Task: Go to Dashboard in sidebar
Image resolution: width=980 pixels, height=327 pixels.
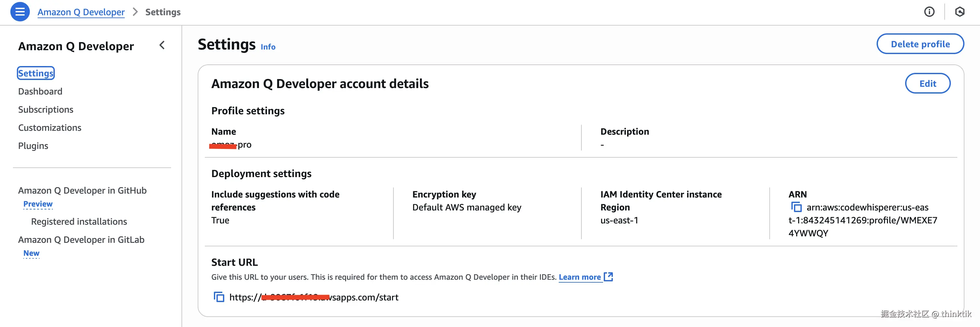Action: (x=40, y=91)
